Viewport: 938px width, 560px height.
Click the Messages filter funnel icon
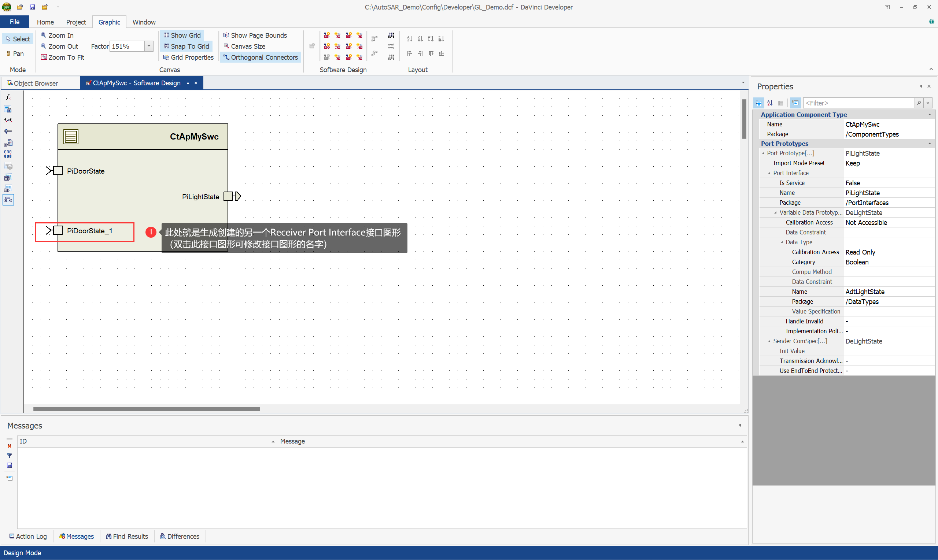point(10,456)
